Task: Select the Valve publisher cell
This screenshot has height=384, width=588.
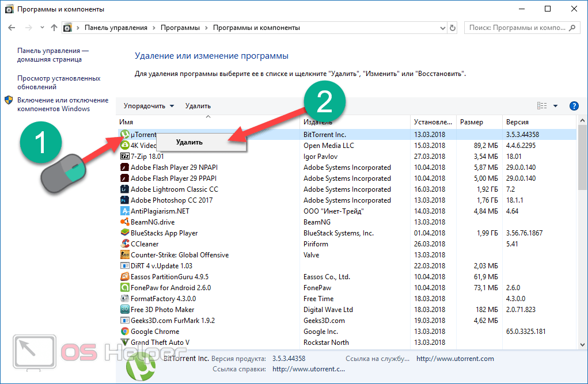Action: [x=311, y=254]
